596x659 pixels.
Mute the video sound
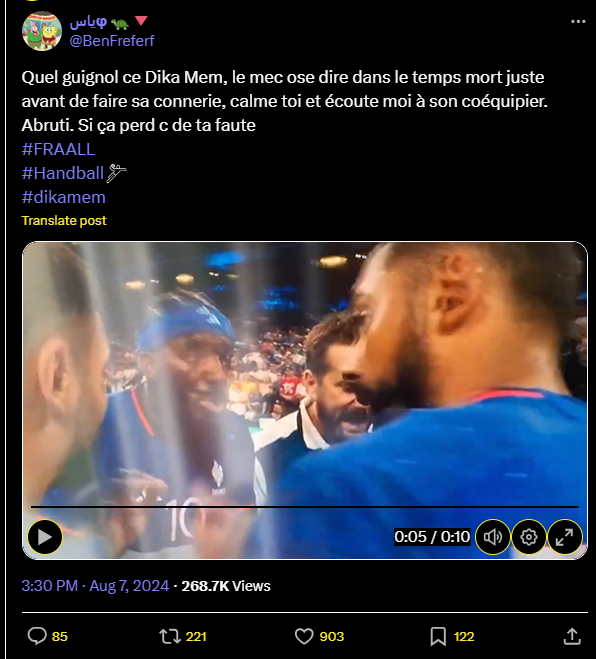point(493,537)
